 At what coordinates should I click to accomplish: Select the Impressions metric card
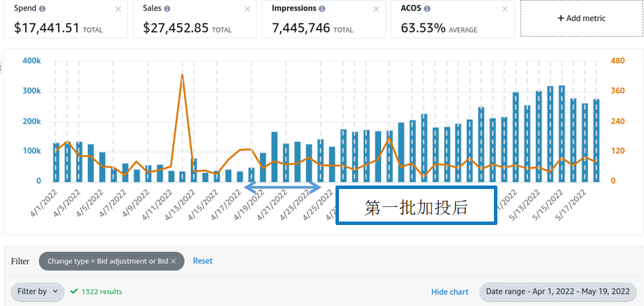[324, 19]
